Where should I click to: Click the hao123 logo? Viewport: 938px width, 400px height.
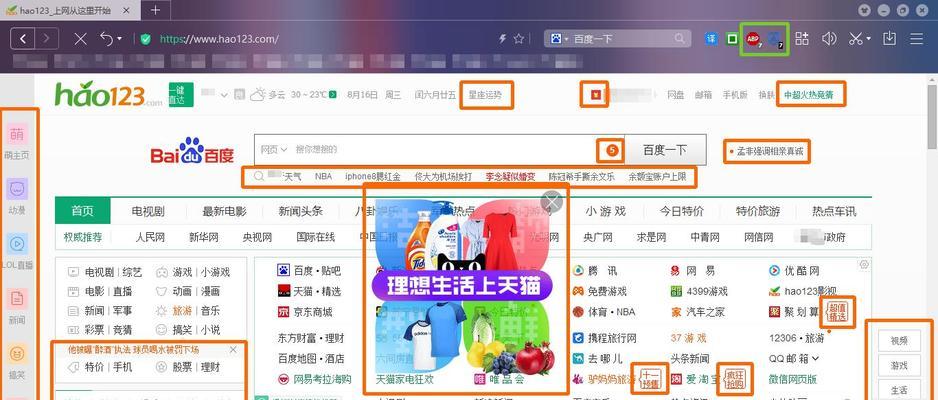pyautogui.click(x=108, y=94)
